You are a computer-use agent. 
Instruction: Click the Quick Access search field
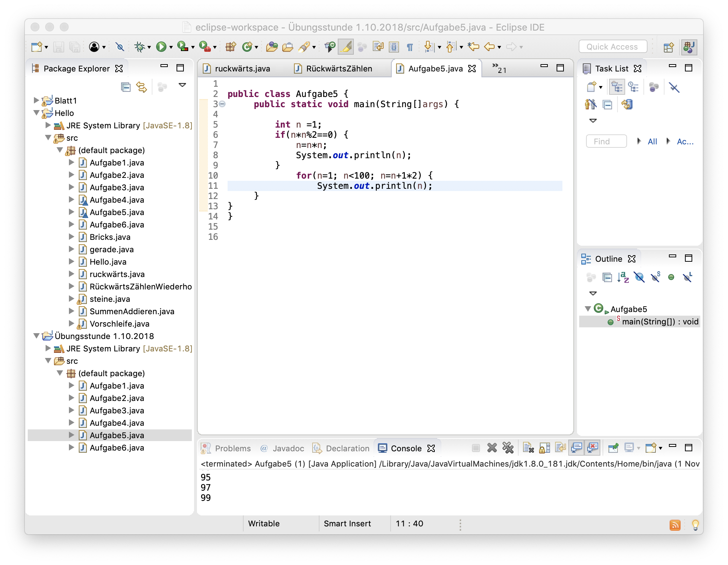click(613, 46)
